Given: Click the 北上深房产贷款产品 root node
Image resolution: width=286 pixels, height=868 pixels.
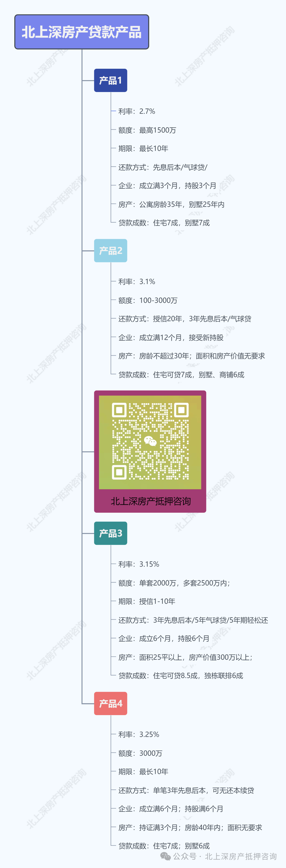Looking at the screenshot, I should pos(82,32).
